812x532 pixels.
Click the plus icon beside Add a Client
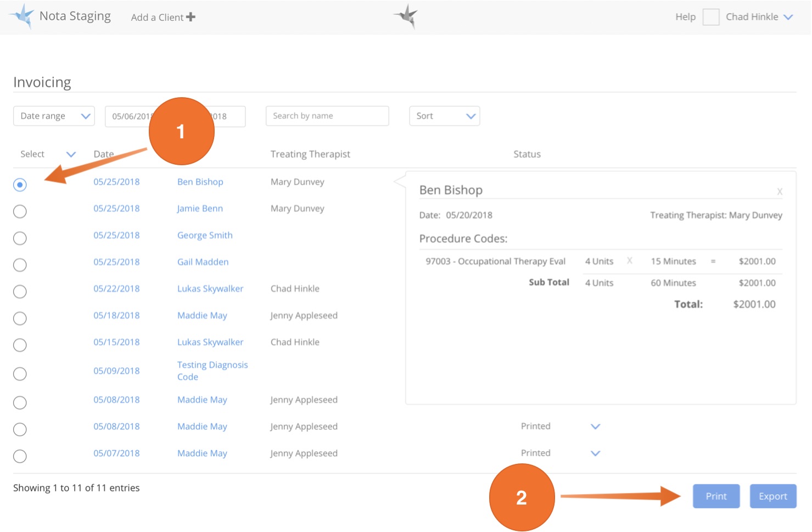click(191, 17)
